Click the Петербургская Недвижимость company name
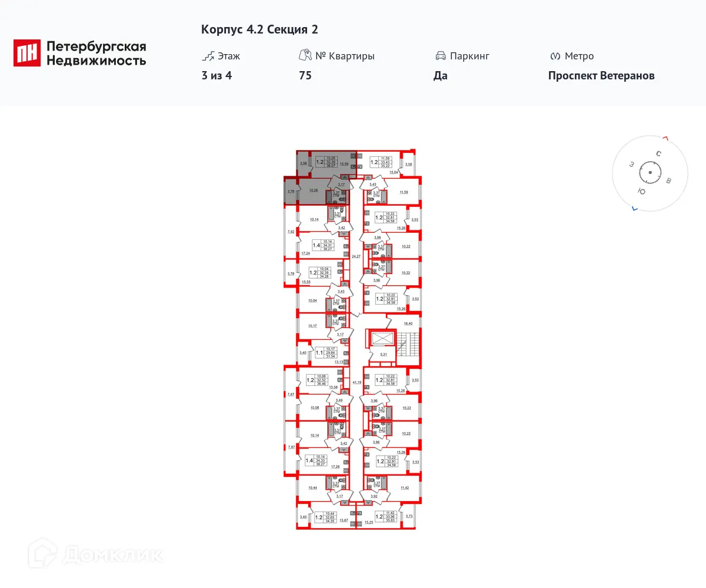The width and height of the screenshot is (706, 588). coord(96,53)
